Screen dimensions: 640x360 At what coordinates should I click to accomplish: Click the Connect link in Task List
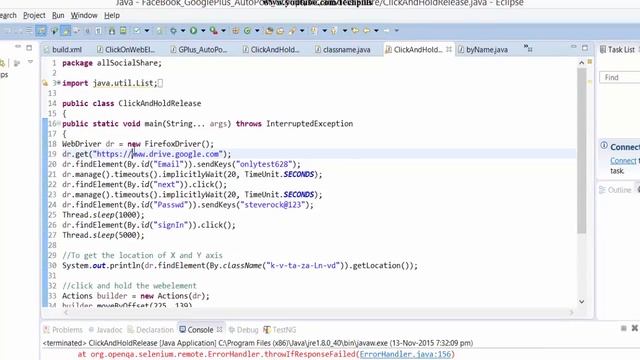coord(623,160)
